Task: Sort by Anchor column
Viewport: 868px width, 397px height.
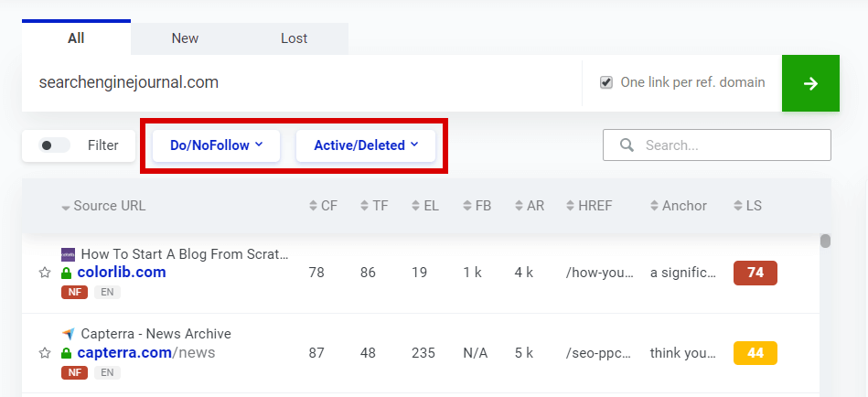Action: (679, 206)
